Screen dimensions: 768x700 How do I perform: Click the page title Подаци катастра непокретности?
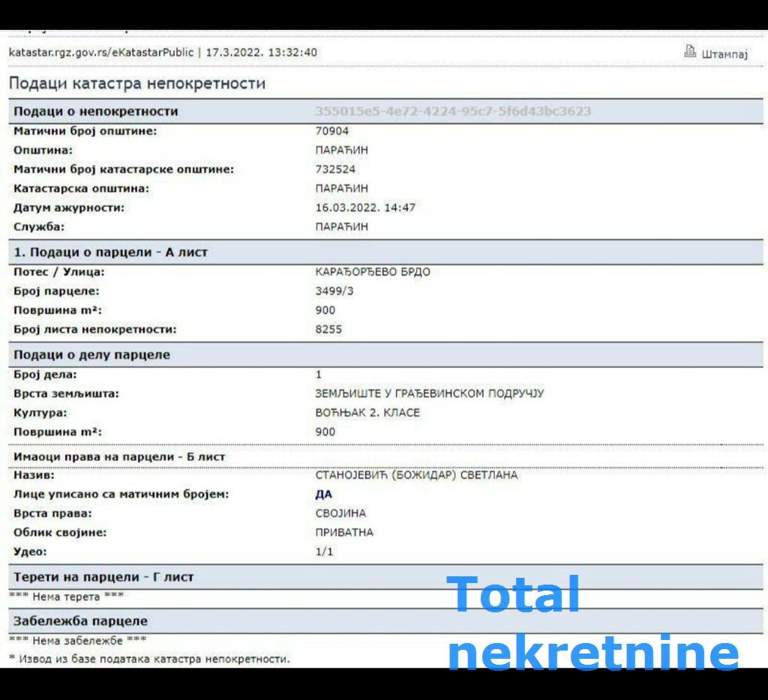tap(137, 83)
